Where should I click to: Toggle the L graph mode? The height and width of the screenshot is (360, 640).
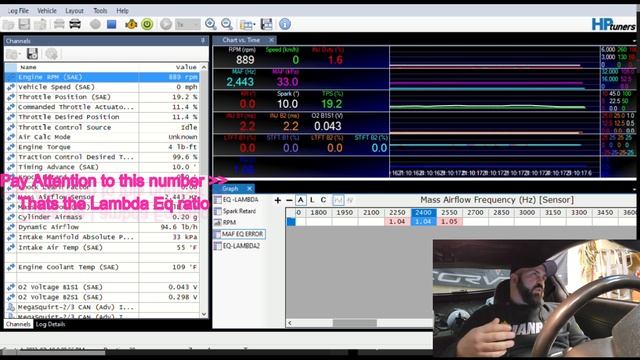click(x=312, y=200)
